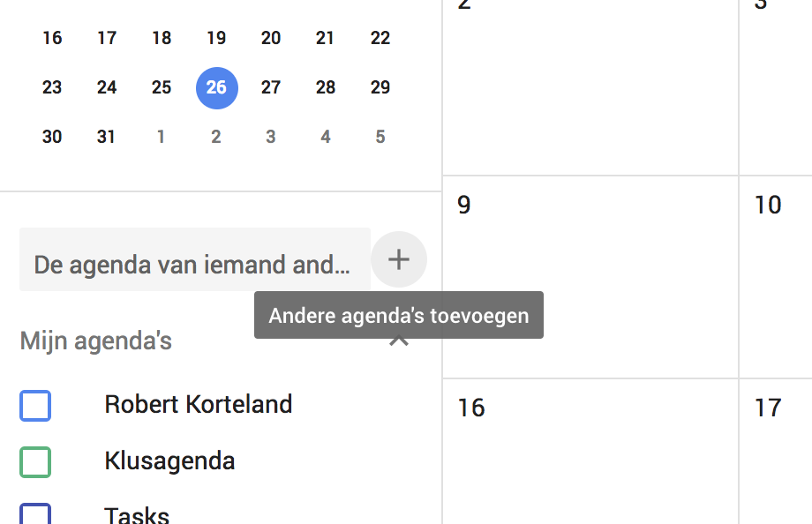The width and height of the screenshot is (812, 524).
Task: Click day 19 in the mini calendar
Action: pyautogui.click(x=216, y=38)
